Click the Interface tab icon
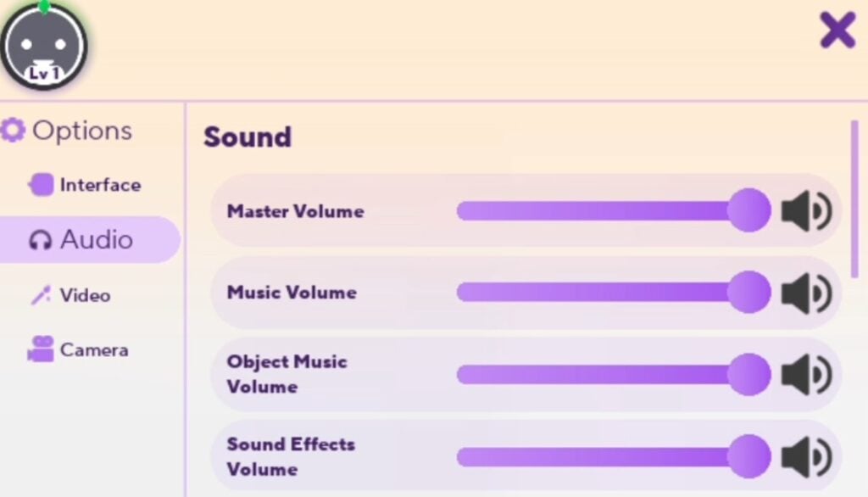This screenshot has width=868, height=497. point(41,185)
